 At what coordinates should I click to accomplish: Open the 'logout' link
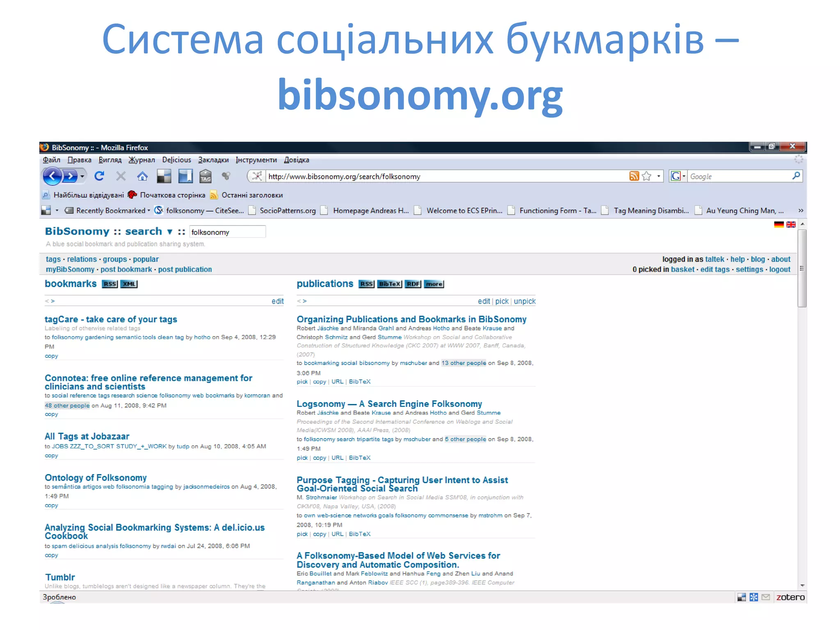point(780,269)
